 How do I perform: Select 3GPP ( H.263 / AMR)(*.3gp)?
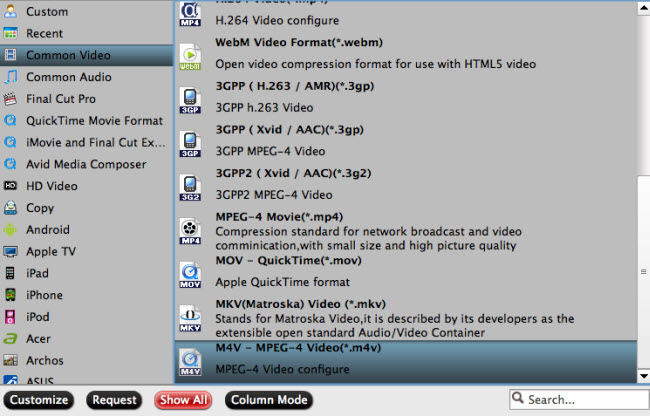pos(406,101)
